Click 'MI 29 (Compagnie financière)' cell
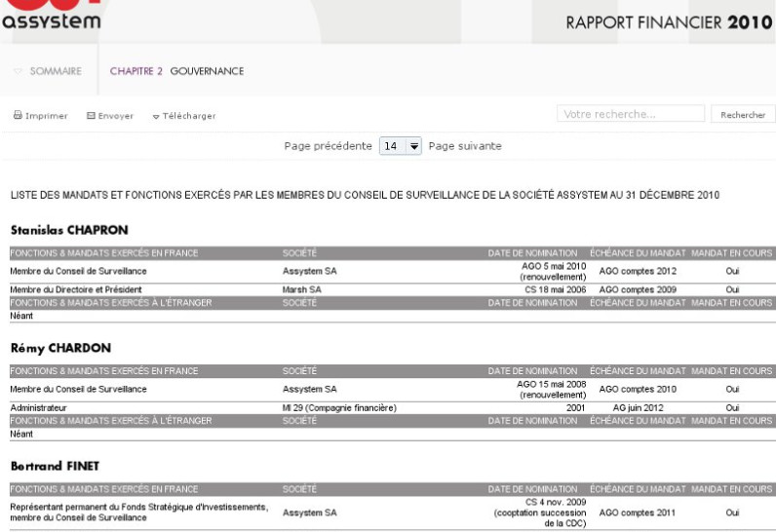This screenshot has height=532, width=776. pos(339,408)
